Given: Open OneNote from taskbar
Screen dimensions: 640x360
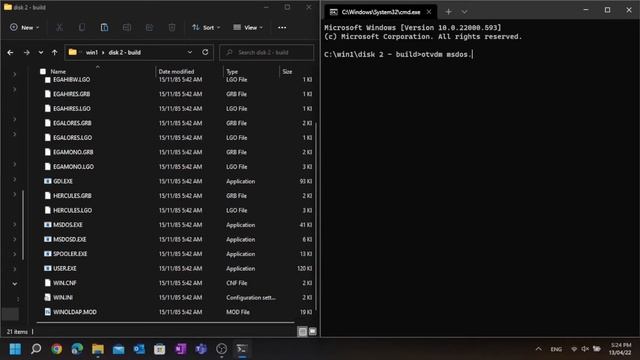Looking at the screenshot, I should pyautogui.click(x=180, y=349).
